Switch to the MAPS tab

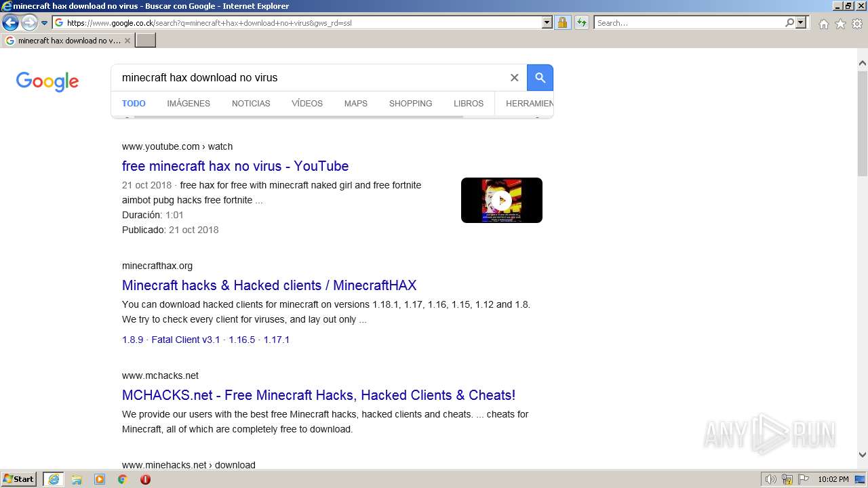tap(355, 104)
